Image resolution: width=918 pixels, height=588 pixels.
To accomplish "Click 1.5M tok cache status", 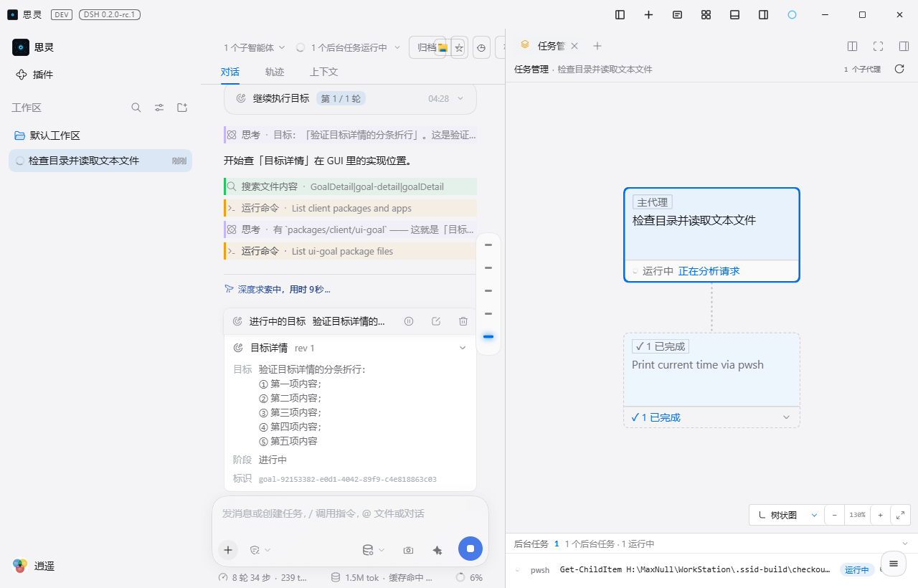I will click(x=382, y=577).
